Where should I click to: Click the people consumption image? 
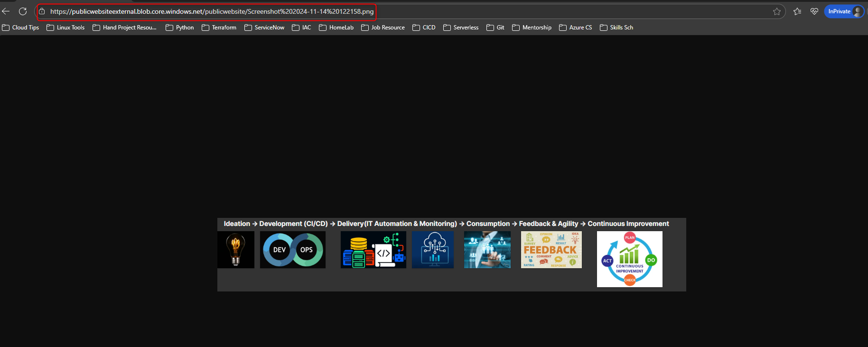coord(487,250)
